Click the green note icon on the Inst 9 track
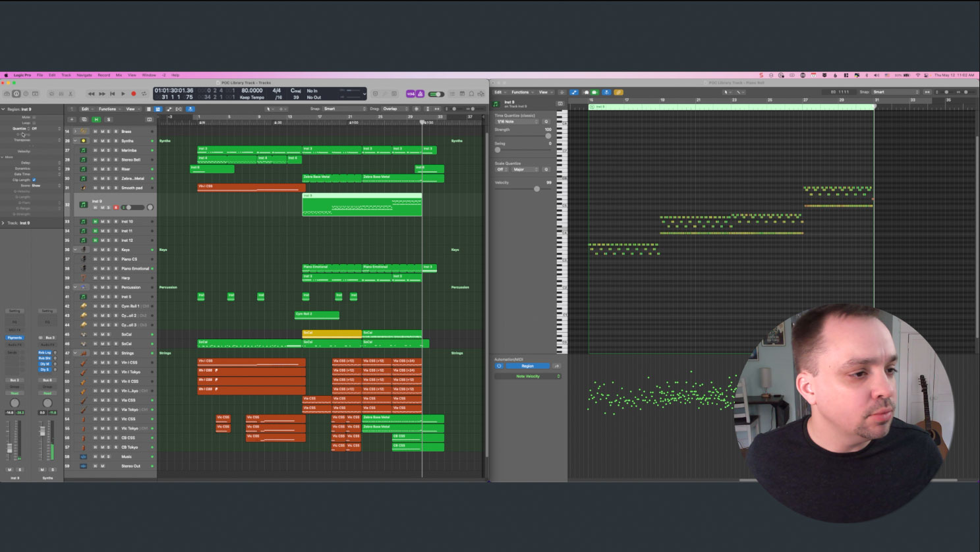Screen dimensions: 980x552 84,204
